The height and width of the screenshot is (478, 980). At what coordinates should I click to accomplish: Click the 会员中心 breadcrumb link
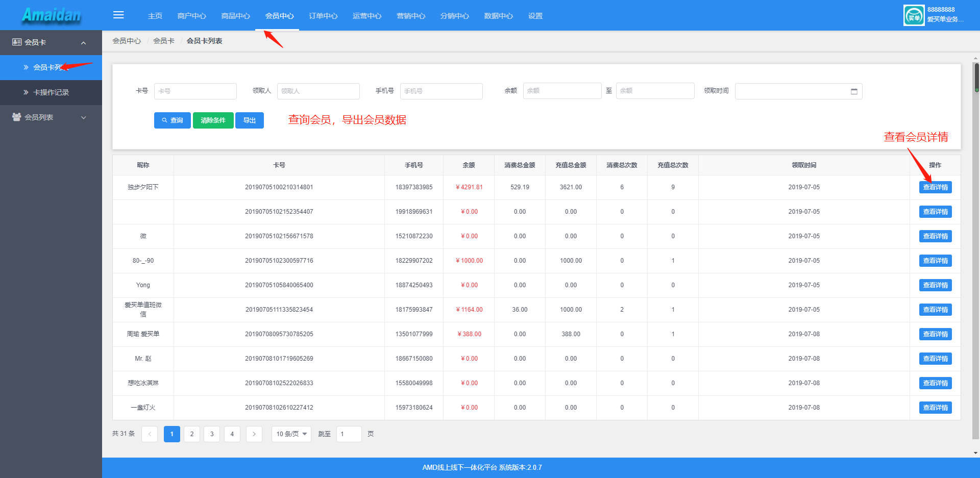127,41
